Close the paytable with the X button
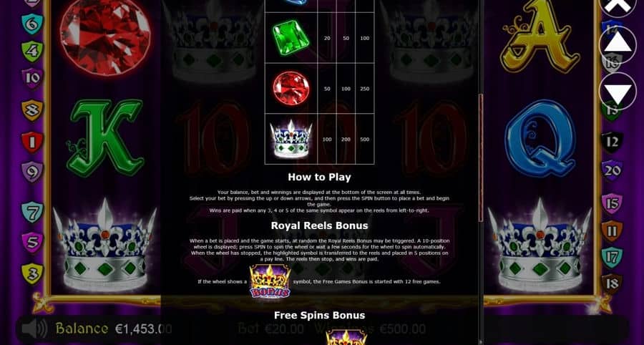This screenshot has height=345, width=644. pos(618,6)
